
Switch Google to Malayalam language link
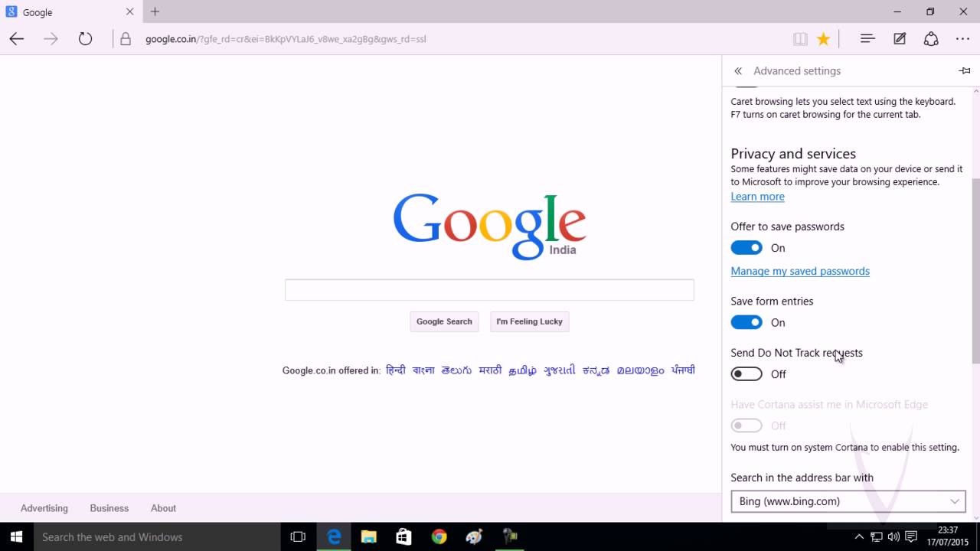641,370
